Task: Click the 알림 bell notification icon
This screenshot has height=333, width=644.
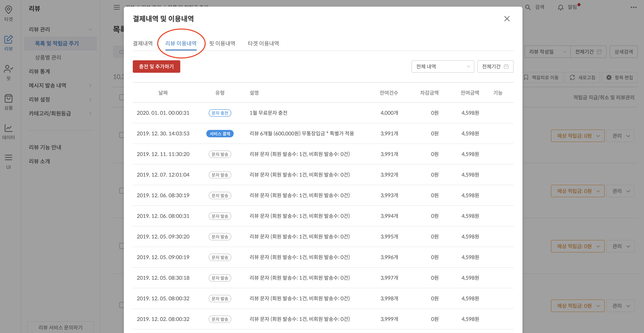Action: click(x=560, y=8)
